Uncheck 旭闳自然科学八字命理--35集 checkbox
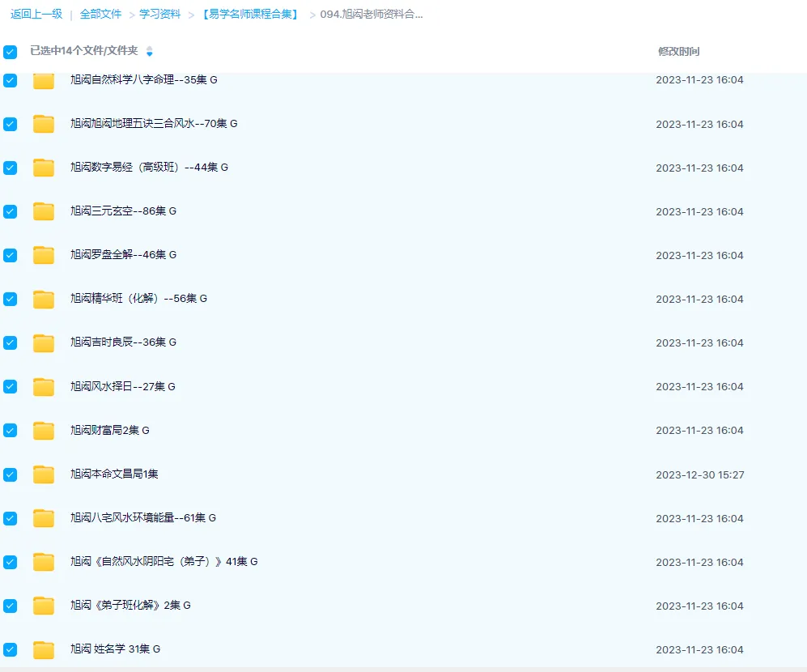 coord(11,80)
